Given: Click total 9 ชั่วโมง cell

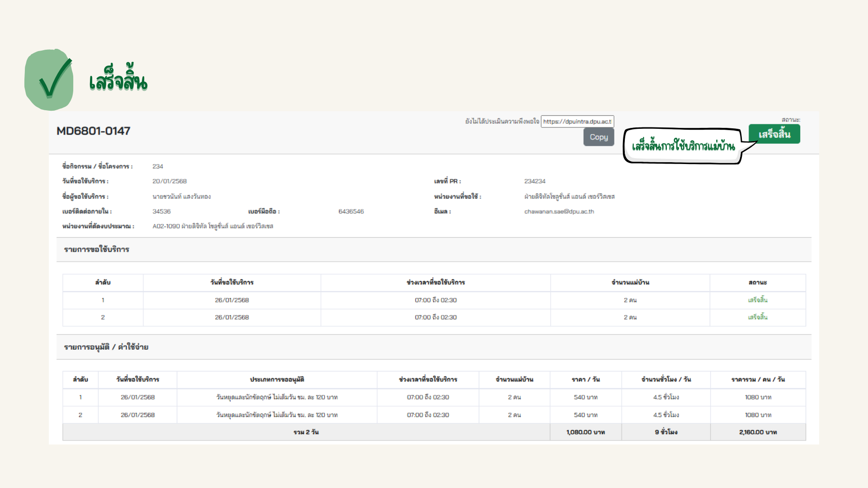Looking at the screenshot, I should (x=666, y=432).
